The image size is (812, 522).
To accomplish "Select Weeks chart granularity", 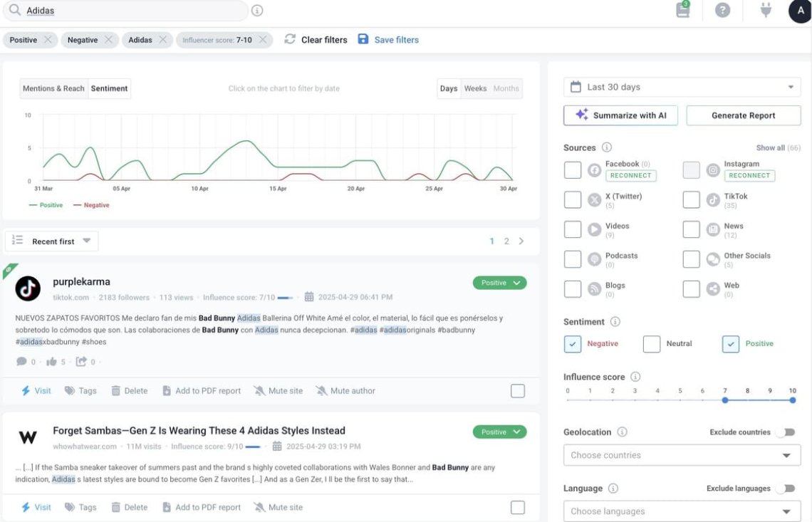I will click(x=475, y=88).
